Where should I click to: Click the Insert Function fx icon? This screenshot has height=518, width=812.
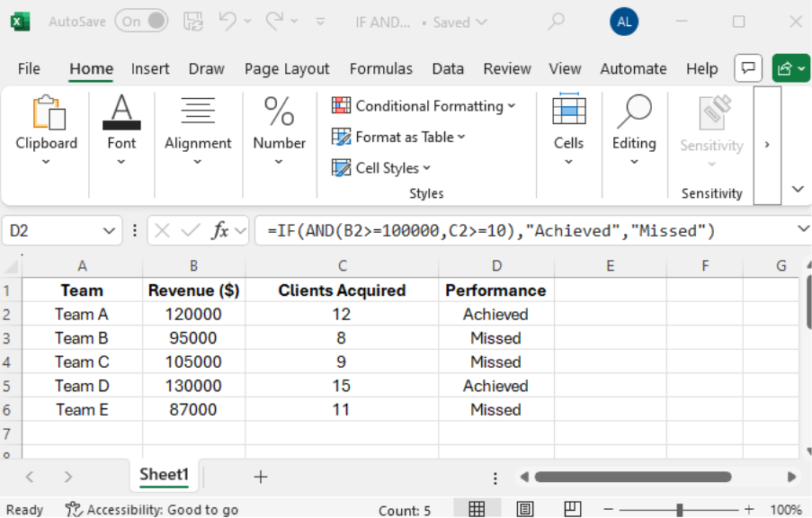point(220,230)
